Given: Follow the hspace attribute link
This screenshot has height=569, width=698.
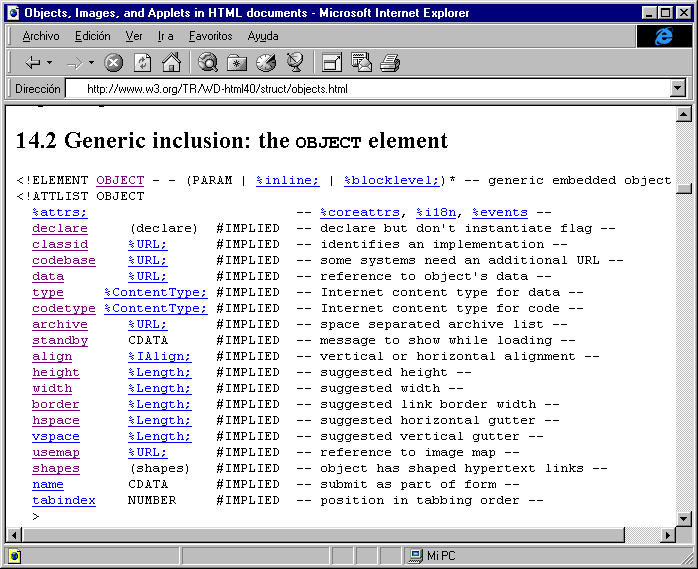Looking at the screenshot, I should (56, 421).
